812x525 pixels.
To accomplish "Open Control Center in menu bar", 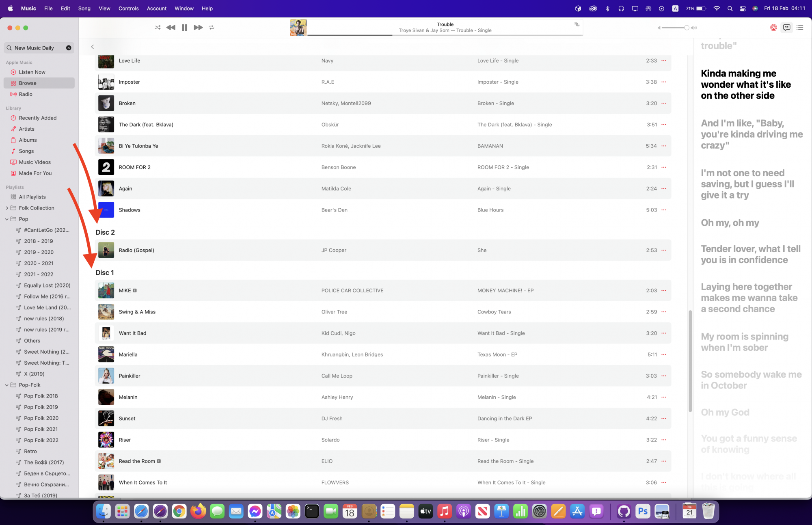I will [x=743, y=8].
